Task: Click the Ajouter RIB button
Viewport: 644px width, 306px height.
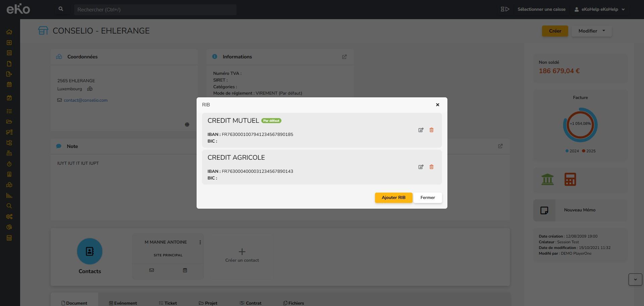Action: click(393, 198)
